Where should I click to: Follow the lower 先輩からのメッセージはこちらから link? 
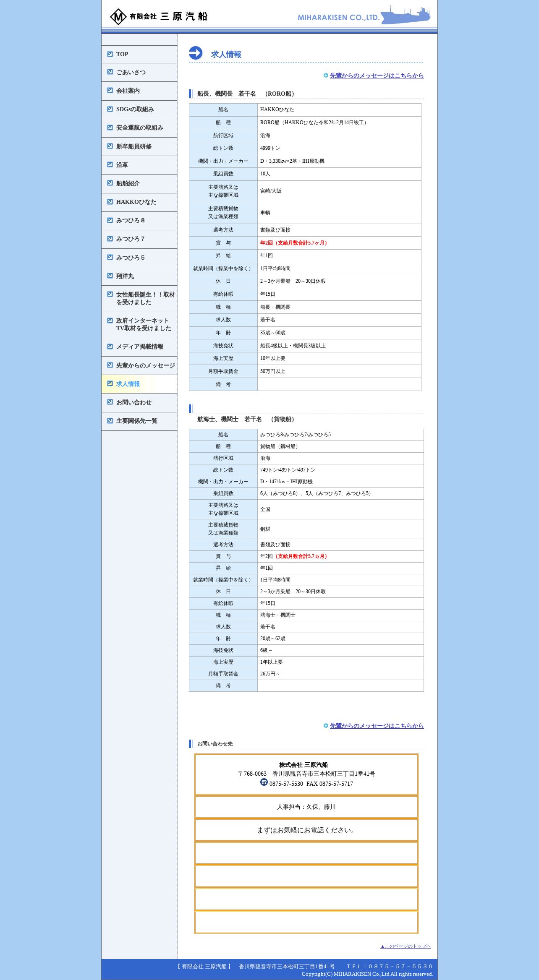tap(377, 726)
